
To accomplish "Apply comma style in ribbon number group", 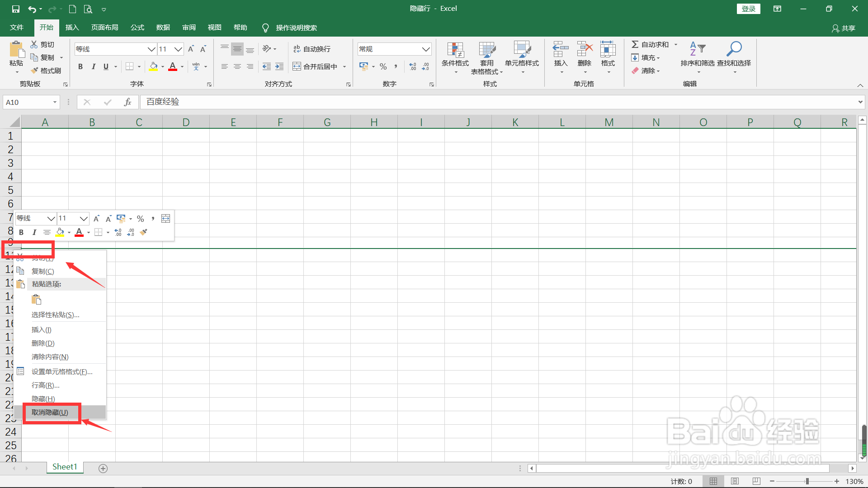I will 396,66.
